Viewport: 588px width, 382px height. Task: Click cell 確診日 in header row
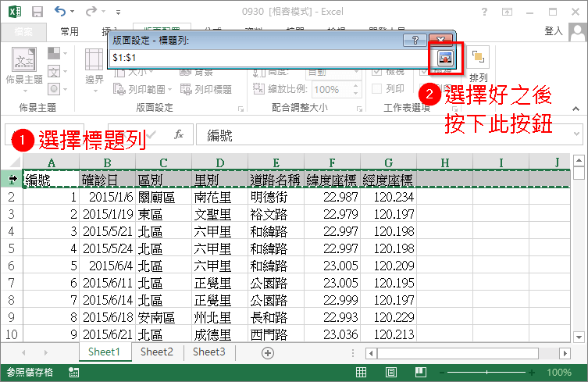(x=107, y=180)
